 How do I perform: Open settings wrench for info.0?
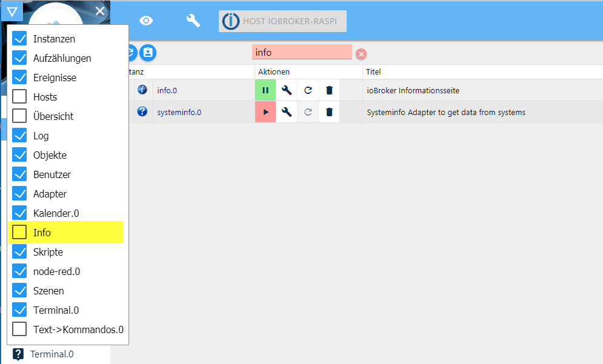pos(287,90)
